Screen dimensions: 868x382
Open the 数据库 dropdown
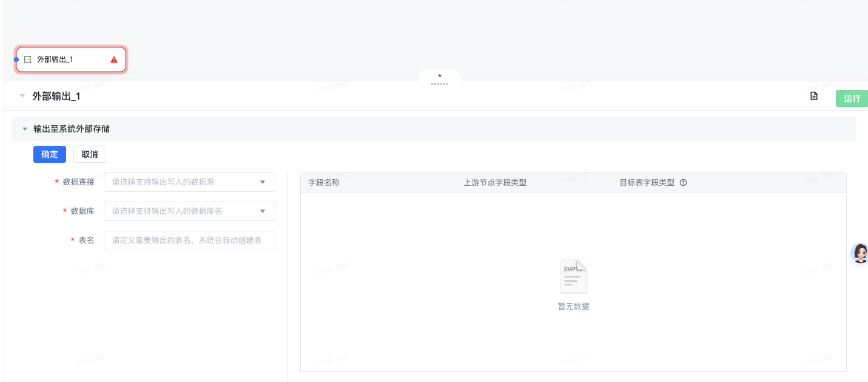pos(189,211)
